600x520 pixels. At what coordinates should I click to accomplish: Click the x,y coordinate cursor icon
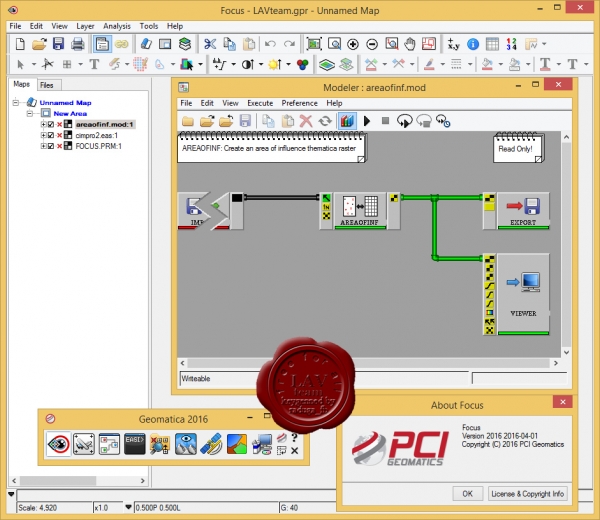pos(453,44)
